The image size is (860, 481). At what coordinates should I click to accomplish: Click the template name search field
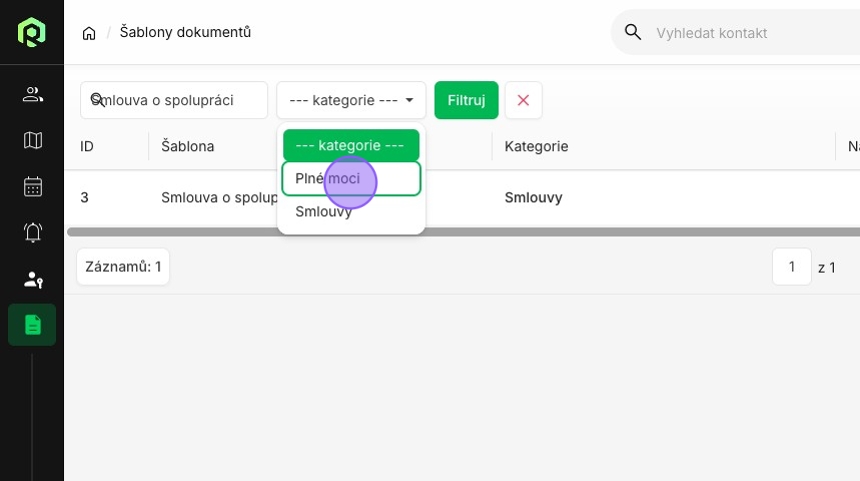tap(174, 100)
